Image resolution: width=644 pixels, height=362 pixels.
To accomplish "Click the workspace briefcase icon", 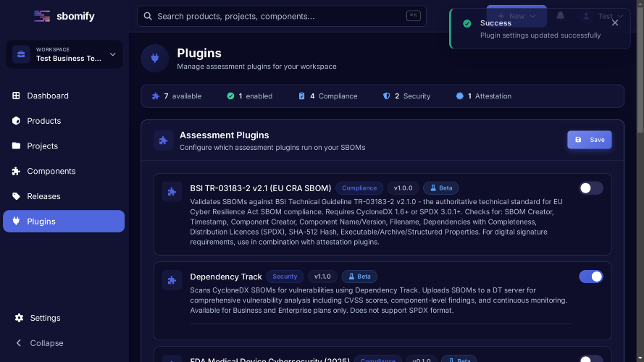I will click(21, 54).
